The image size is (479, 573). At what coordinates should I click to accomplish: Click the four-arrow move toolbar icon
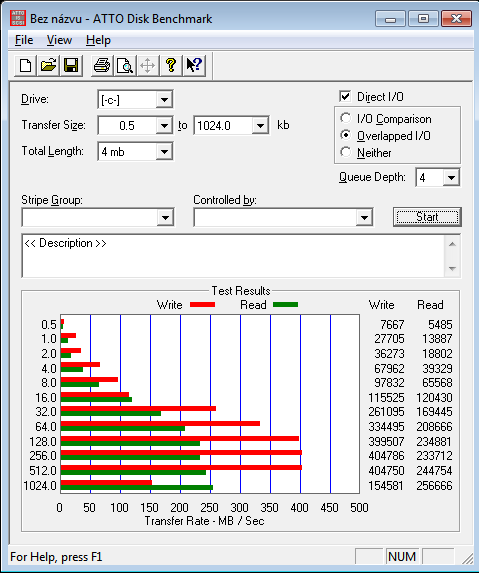point(148,66)
